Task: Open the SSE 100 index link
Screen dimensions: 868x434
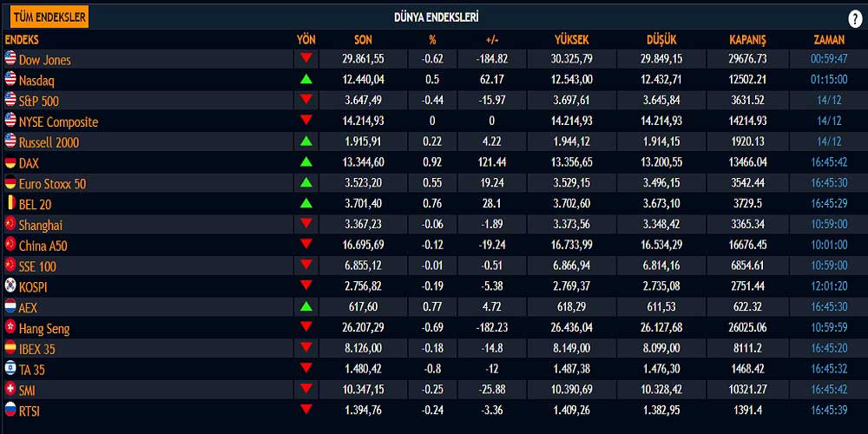Action: (x=37, y=266)
